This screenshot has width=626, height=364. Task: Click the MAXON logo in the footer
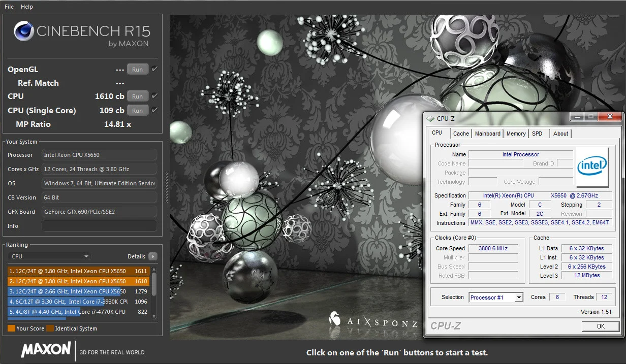[x=46, y=350]
